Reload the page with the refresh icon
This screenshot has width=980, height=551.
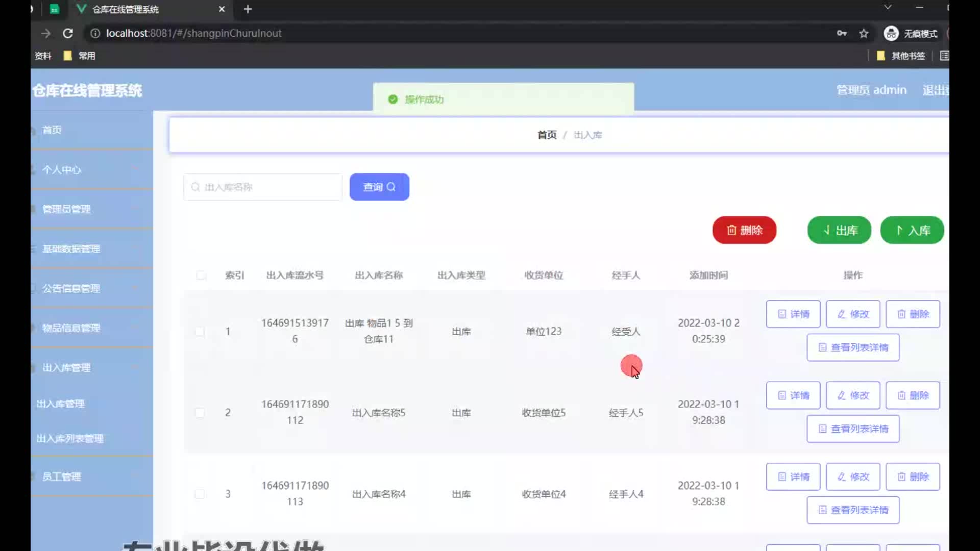[x=67, y=33]
